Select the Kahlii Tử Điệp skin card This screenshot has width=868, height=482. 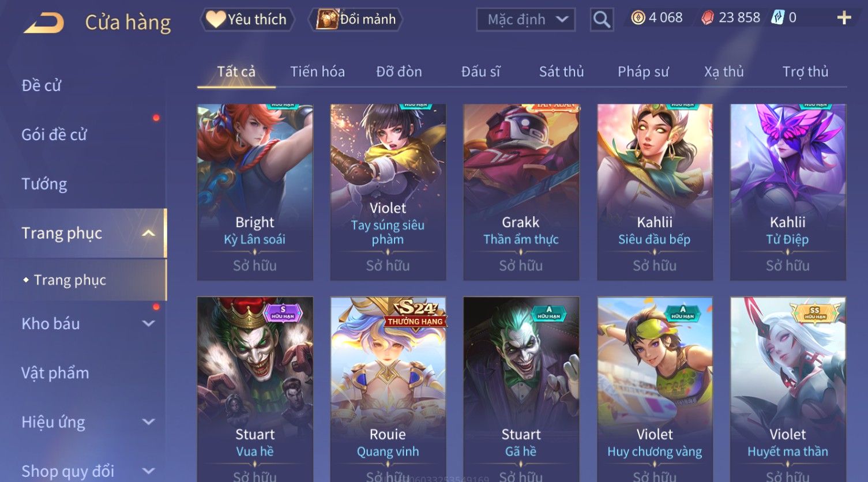pos(788,192)
